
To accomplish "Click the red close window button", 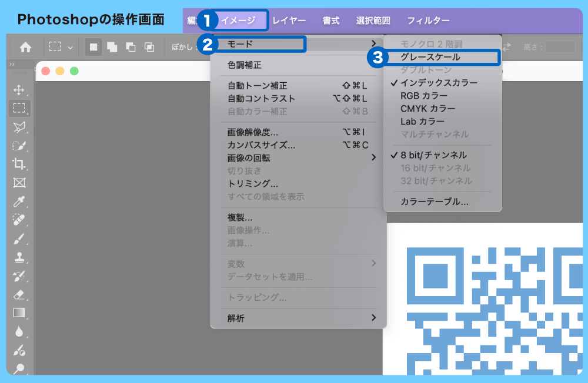I will click(x=46, y=71).
